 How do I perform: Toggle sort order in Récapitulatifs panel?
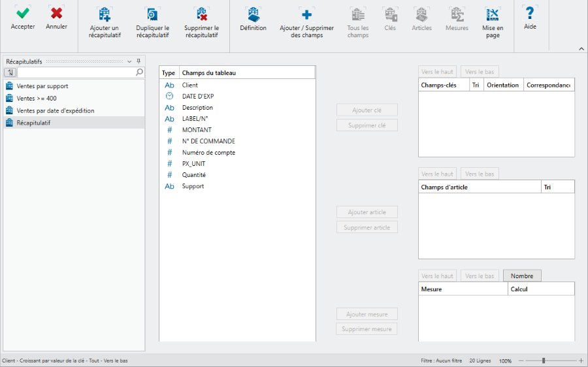pos(10,72)
